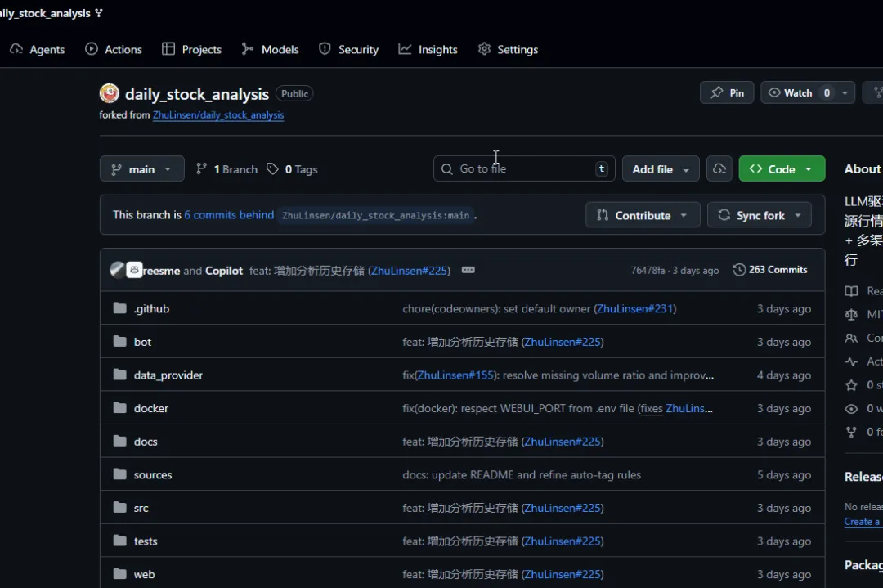Open the Agents tab
Screen dimensions: 883x588
tap(37, 50)
